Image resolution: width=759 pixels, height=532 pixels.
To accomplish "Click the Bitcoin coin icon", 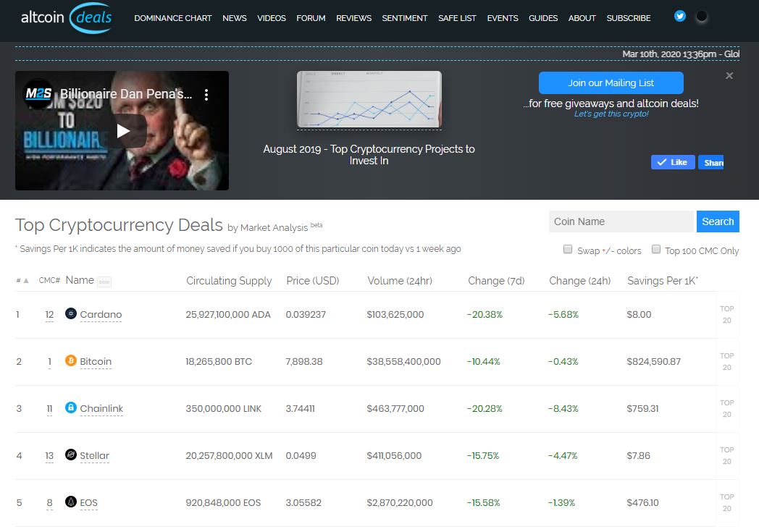I will click(71, 360).
